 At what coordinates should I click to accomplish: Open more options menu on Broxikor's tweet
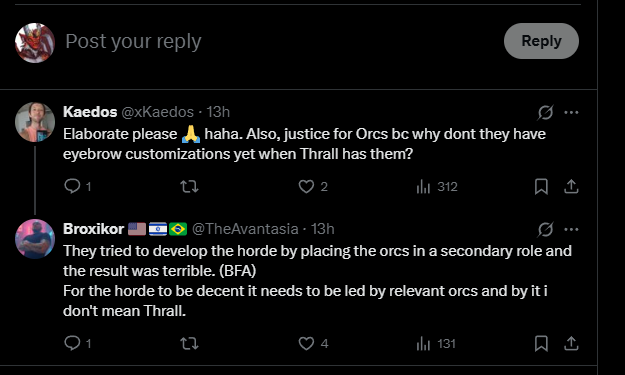pyautogui.click(x=571, y=229)
